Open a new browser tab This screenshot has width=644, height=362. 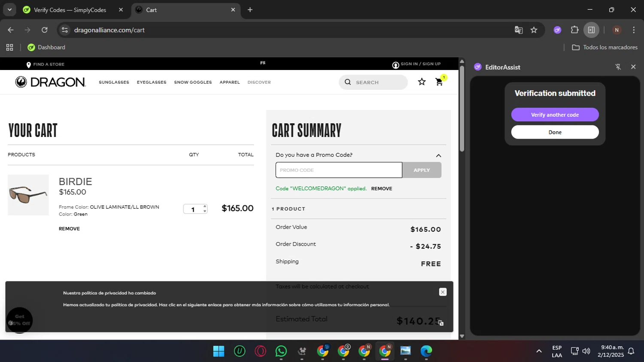click(250, 10)
